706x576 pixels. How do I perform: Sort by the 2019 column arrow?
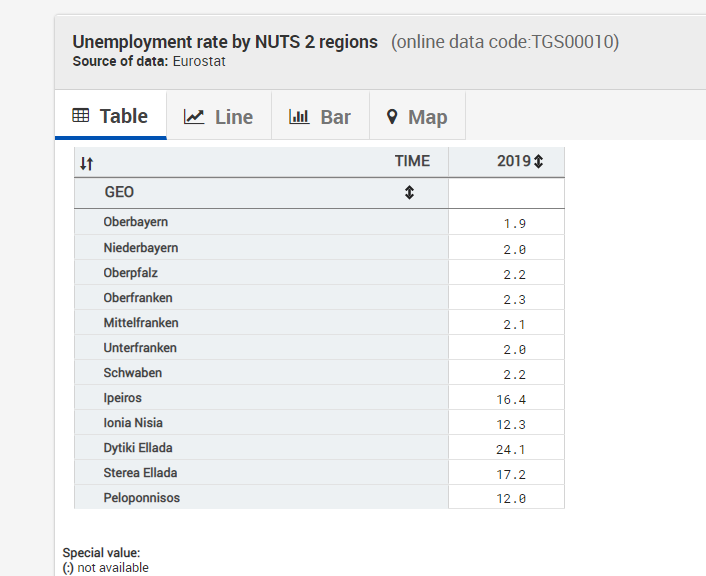(x=539, y=161)
